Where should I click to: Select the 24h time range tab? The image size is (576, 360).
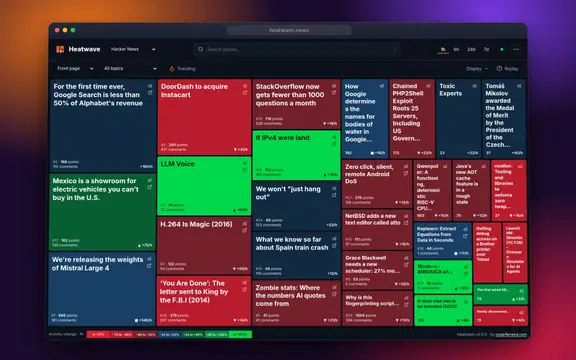tap(471, 49)
